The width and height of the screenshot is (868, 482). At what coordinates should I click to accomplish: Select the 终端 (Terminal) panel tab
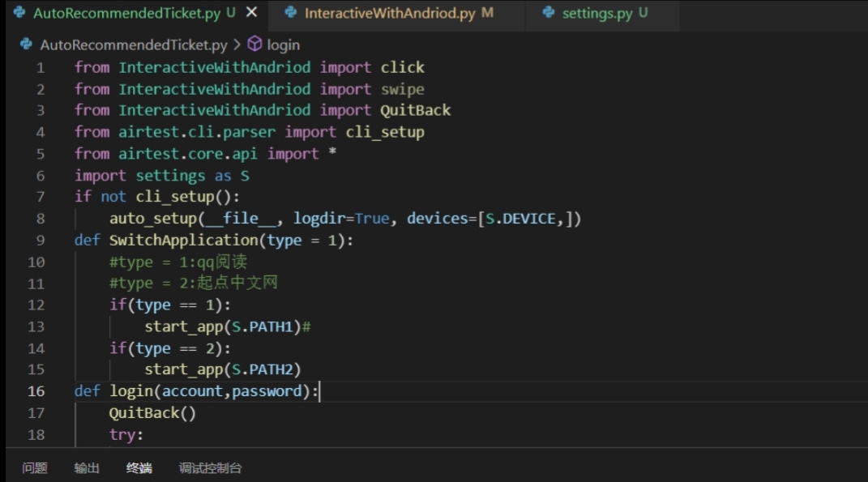[139, 468]
